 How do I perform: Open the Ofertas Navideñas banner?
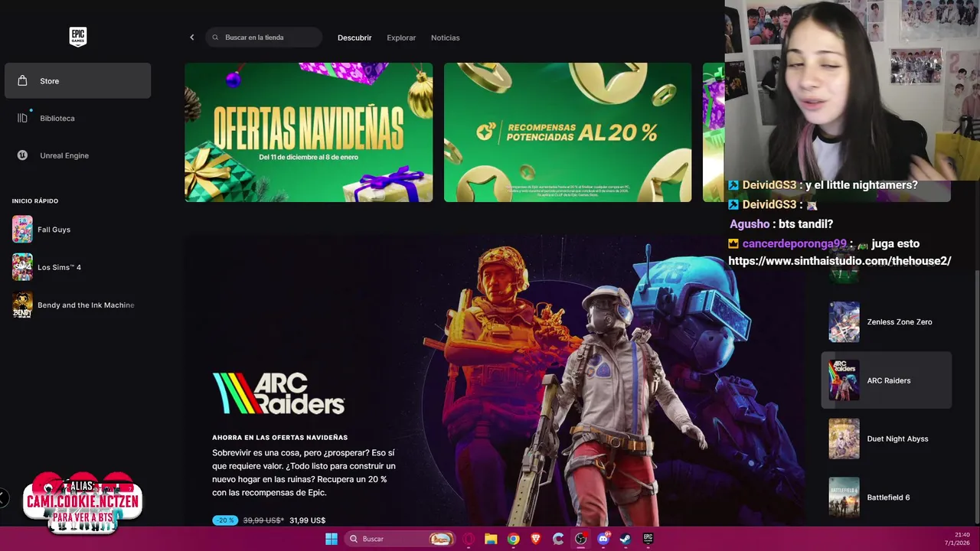click(x=309, y=132)
